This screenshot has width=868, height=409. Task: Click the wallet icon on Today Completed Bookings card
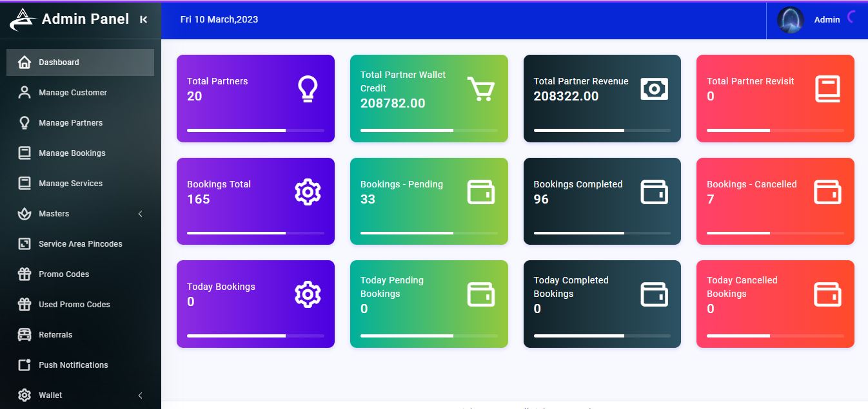[x=654, y=294]
